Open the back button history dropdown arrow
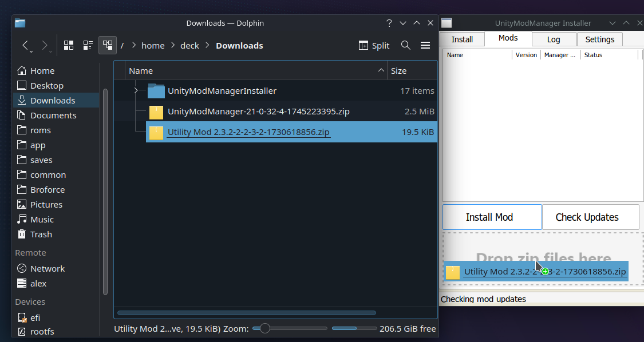644x342 pixels. (31, 51)
